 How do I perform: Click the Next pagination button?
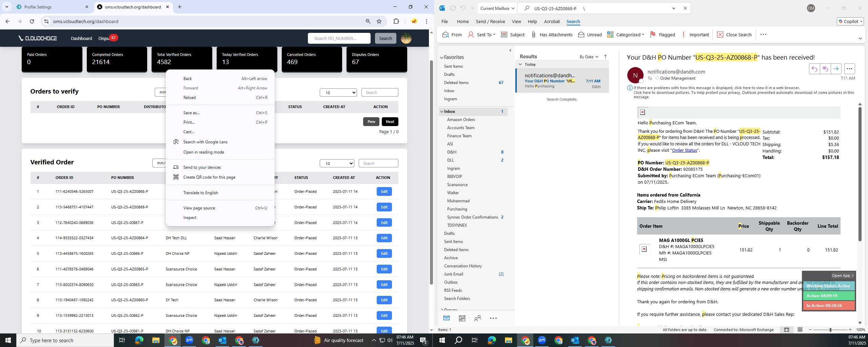pos(390,122)
